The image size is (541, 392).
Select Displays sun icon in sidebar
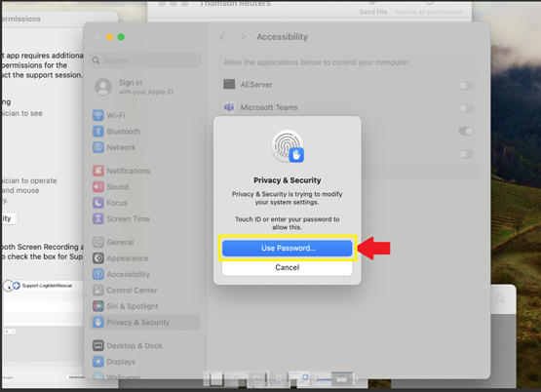click(x=98, y=362)
